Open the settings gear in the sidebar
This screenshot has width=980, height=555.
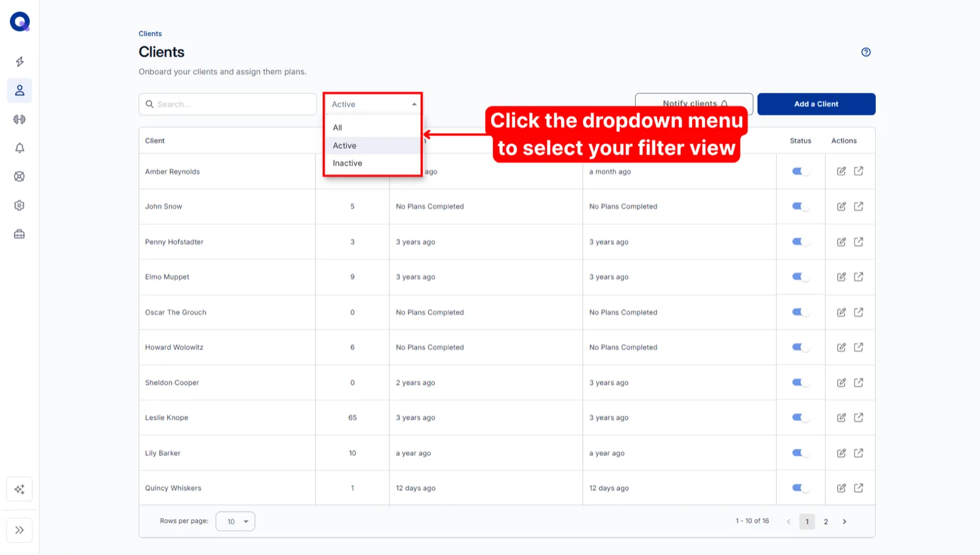pyautogui.click(x=20, y=205)
